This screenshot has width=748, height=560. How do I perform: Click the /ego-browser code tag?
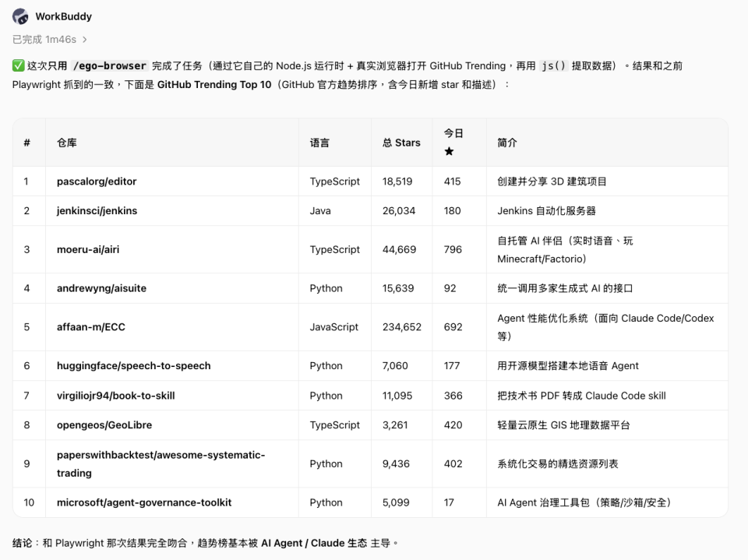coord(110,65)
